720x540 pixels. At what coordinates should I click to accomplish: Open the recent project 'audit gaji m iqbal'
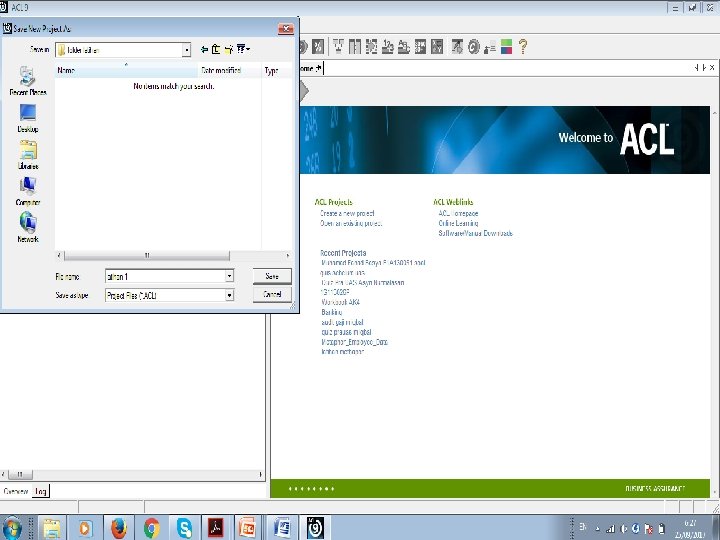[342, 322]
